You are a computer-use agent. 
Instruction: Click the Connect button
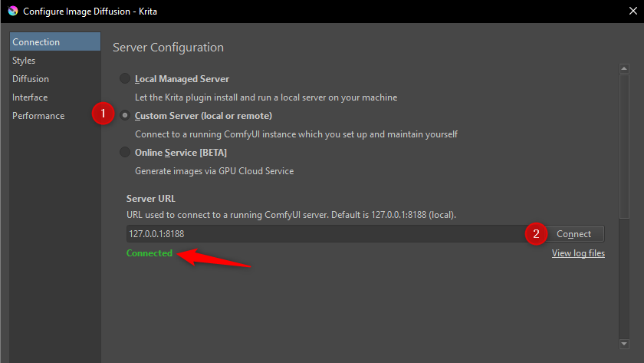[573, 234]
